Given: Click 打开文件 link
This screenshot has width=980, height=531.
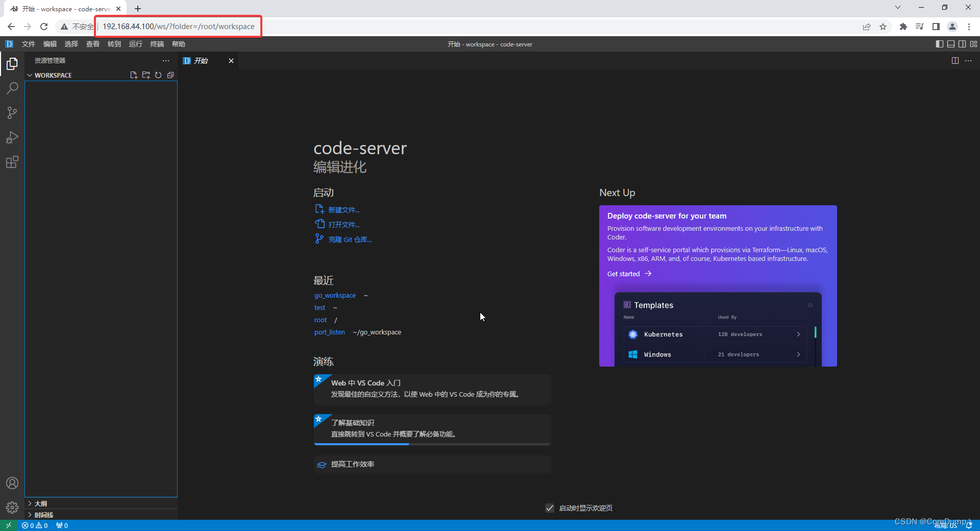Looking at the screenshot, I should tap(344, 225).
